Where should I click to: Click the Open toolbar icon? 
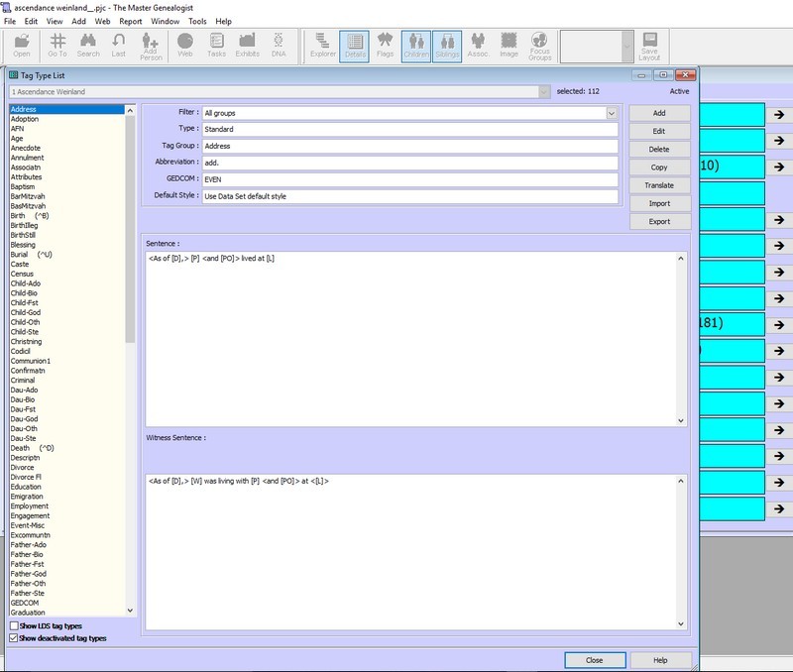pos(22,46)
